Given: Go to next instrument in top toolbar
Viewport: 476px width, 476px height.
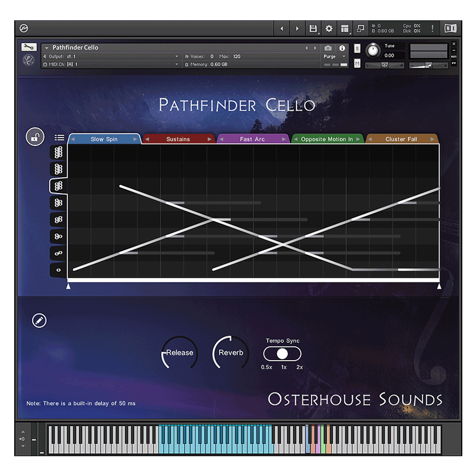Looking at the screenshot, I should tap(297, 29).
